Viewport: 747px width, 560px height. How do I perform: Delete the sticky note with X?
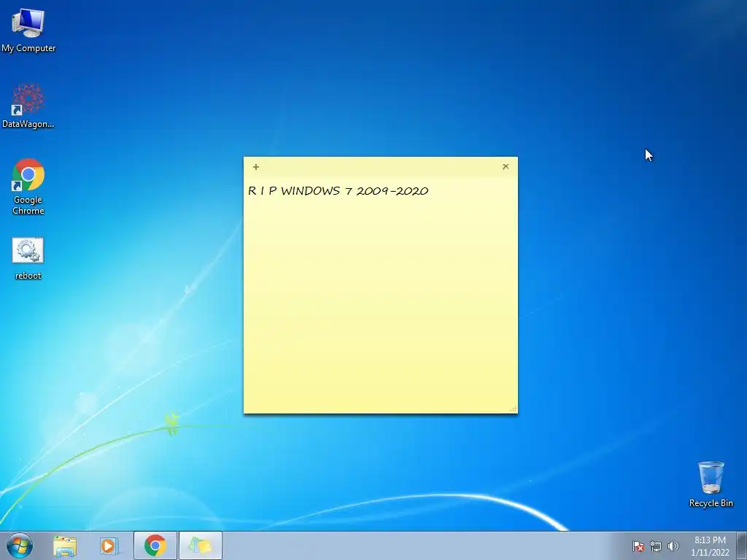(506, 167)
